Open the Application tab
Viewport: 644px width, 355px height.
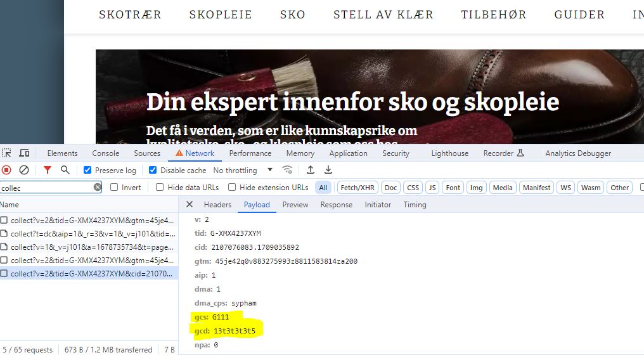(348, 153)
